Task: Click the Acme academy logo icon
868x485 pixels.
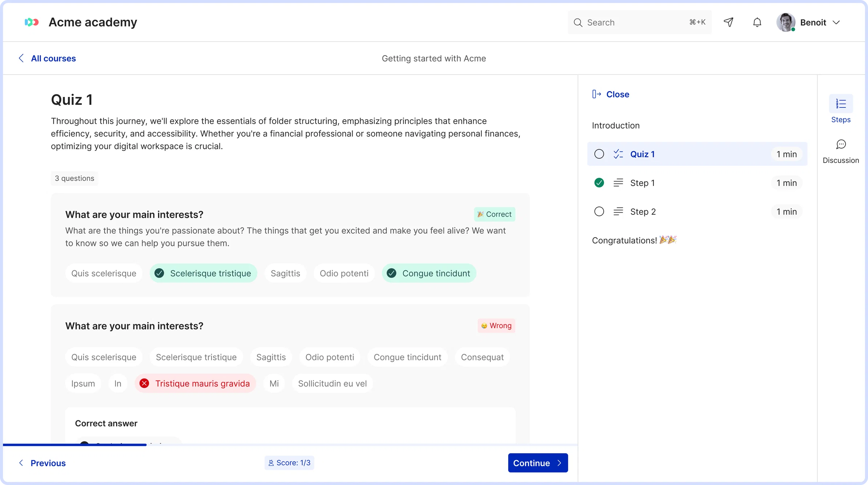Action: (31, 22)
